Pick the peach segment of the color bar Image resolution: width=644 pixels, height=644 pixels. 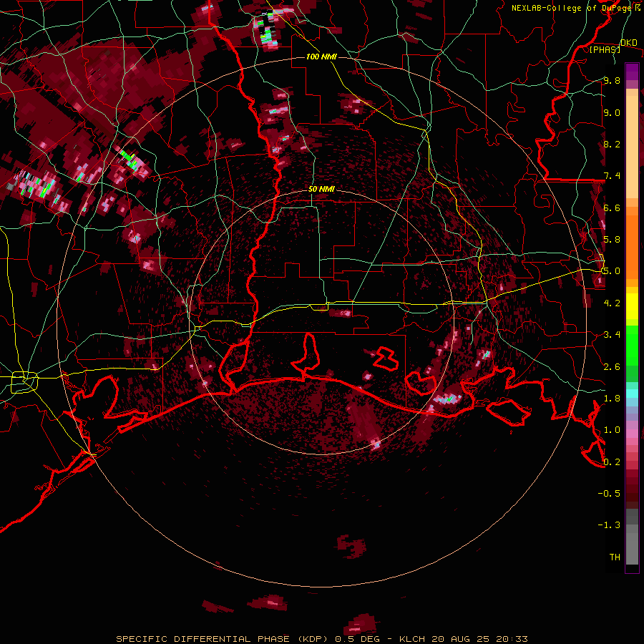pyautogui.click(x=632, y=147)
